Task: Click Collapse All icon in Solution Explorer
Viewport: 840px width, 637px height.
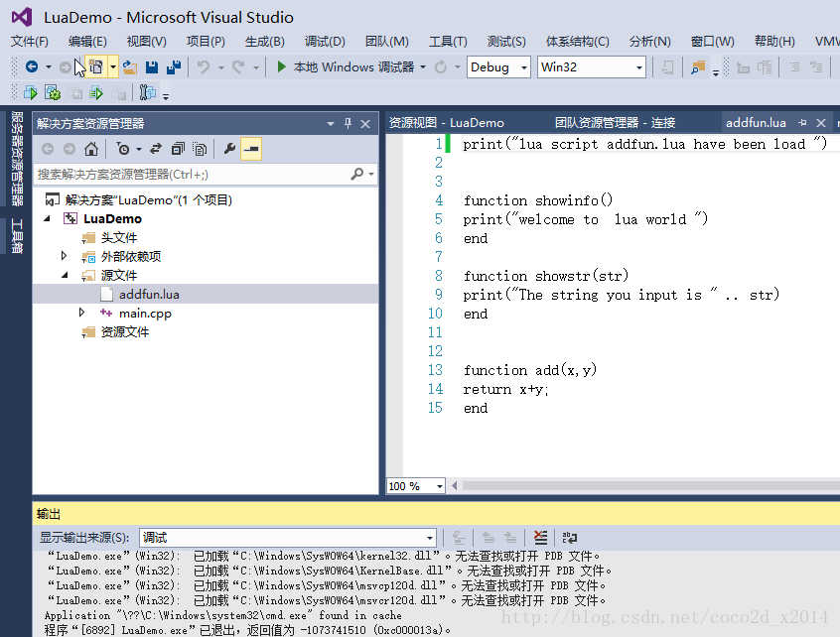Action: (x=178, y=149)
